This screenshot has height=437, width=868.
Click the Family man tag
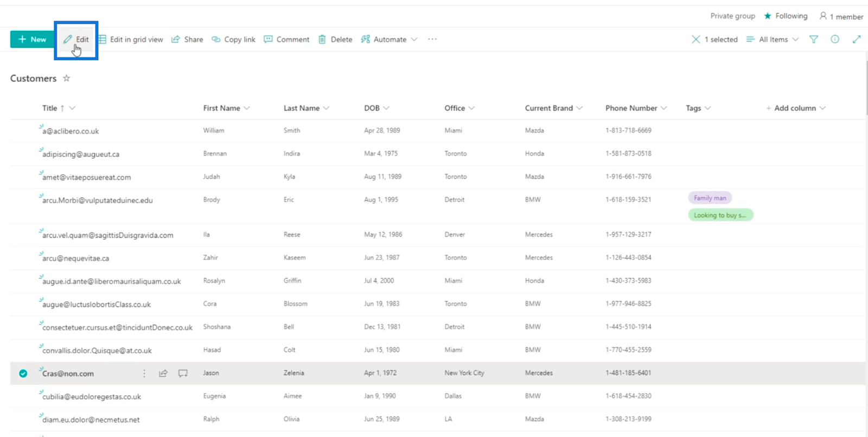point(710,198)
